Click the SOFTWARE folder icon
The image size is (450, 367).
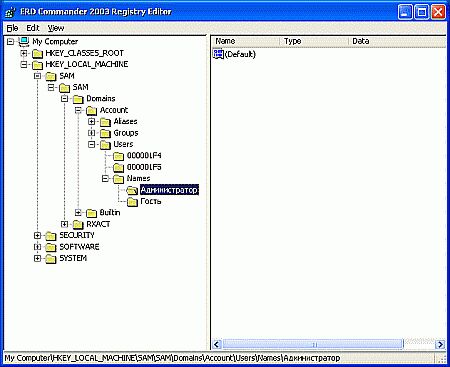(x=51, y=247)
